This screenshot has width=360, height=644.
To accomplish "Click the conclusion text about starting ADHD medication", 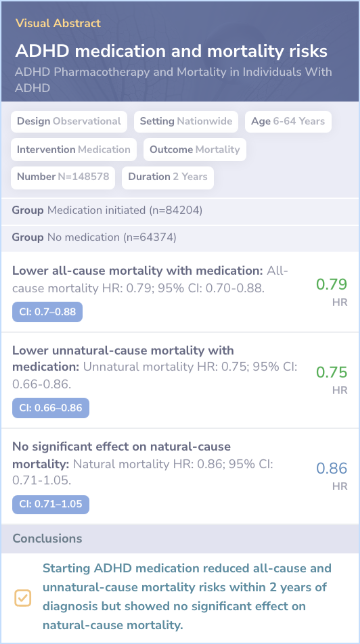I will pos(187,596).
